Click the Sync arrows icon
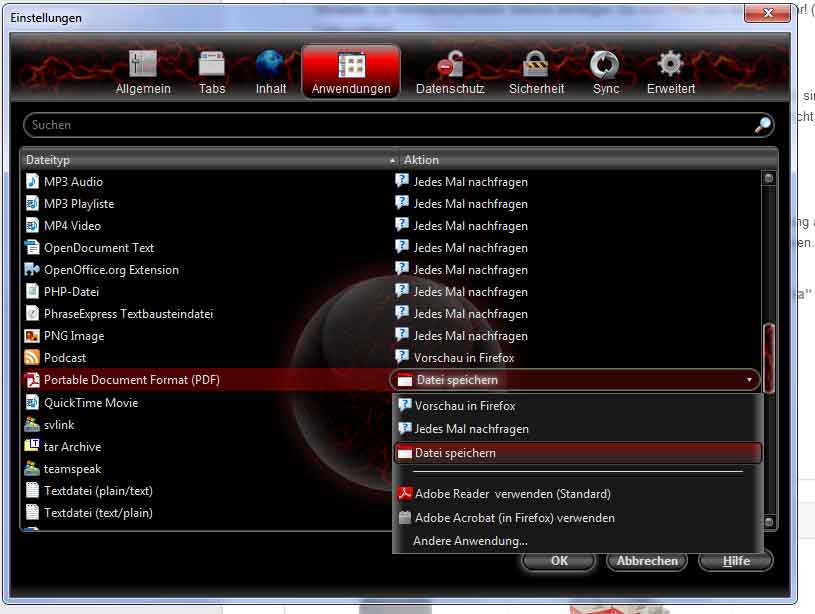This screenshot has height=614, width=815. pos(605,66)
